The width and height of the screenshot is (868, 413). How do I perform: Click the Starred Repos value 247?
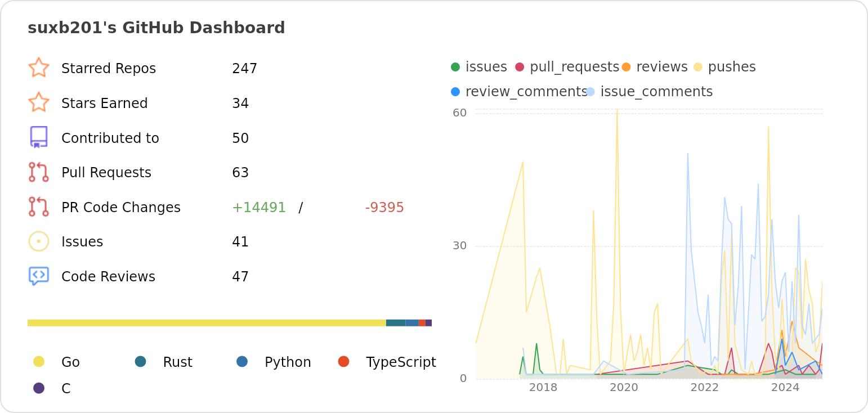245,68
